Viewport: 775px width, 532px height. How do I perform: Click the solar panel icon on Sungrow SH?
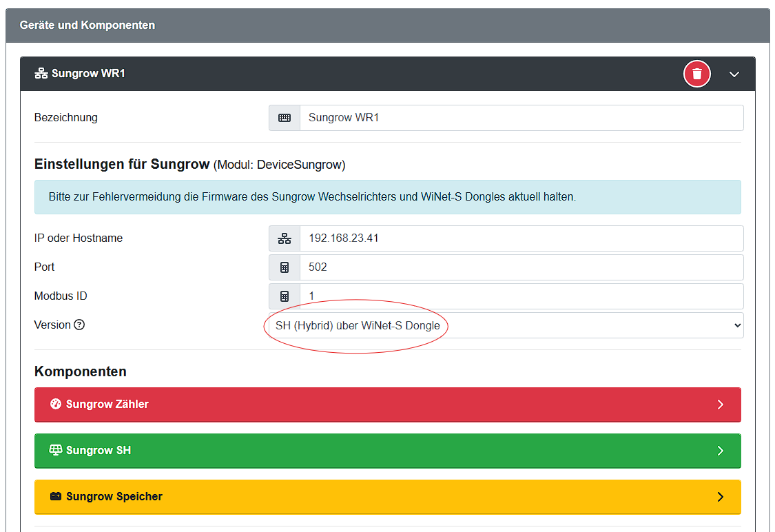point(56,450)
